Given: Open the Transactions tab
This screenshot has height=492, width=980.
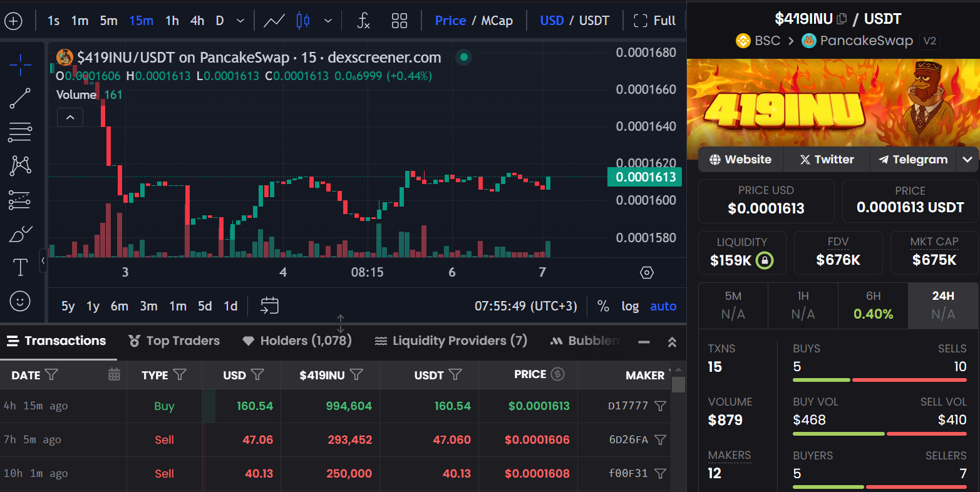Looking at the screenshot, I should point(56,341).
